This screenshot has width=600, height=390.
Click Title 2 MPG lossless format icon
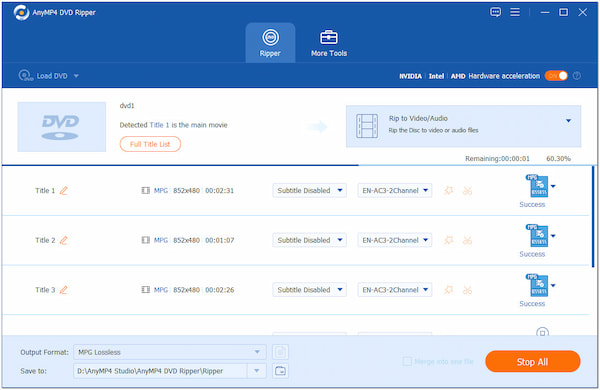(537, 236)
